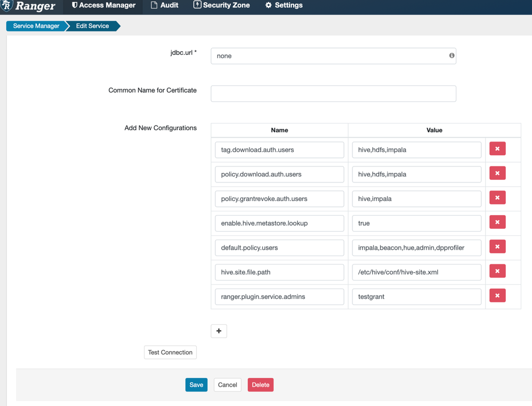Click the Test Connection button
532x406 pixels.
(x=171, y=352)
